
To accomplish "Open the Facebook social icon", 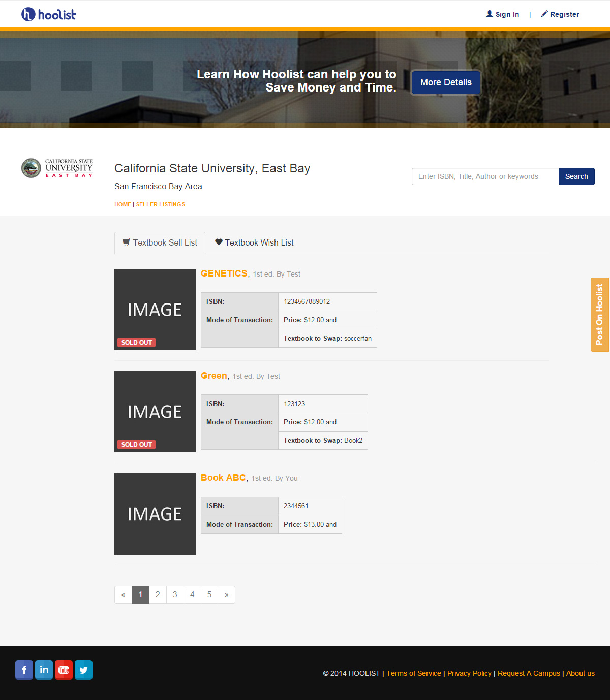I will pos(24,670).
